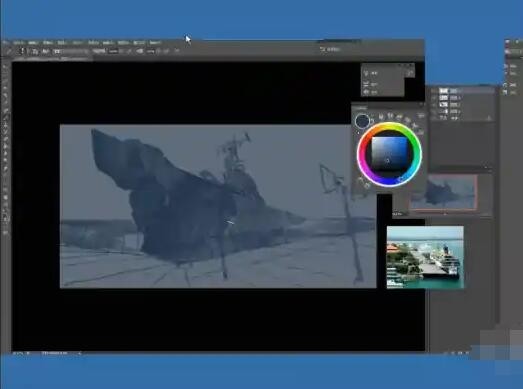Toggle the third layer's eye icon
Screen dimensions: 523x389
(434, 104)
